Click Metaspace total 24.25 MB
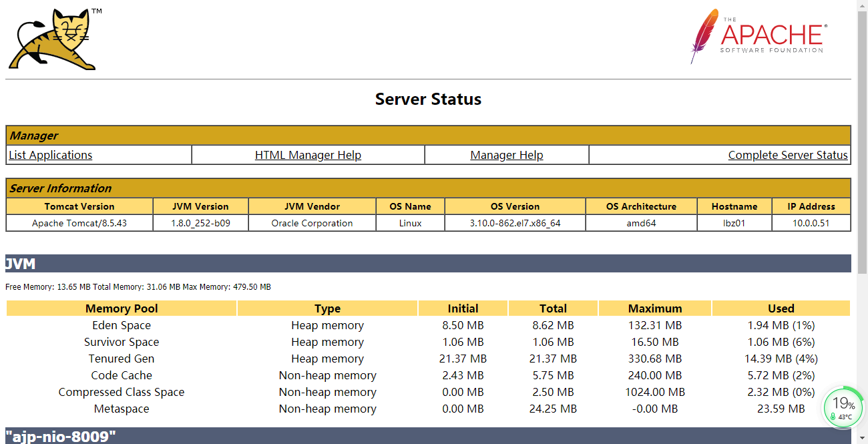This screenshot has height=444, width=868. (x=553, y=409)
